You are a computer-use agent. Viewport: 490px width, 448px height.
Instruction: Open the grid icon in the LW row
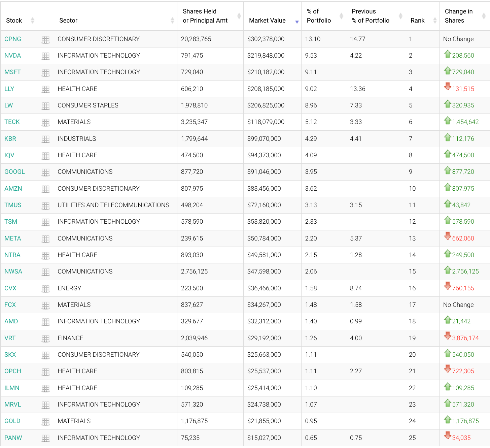[x=45, y=106]
